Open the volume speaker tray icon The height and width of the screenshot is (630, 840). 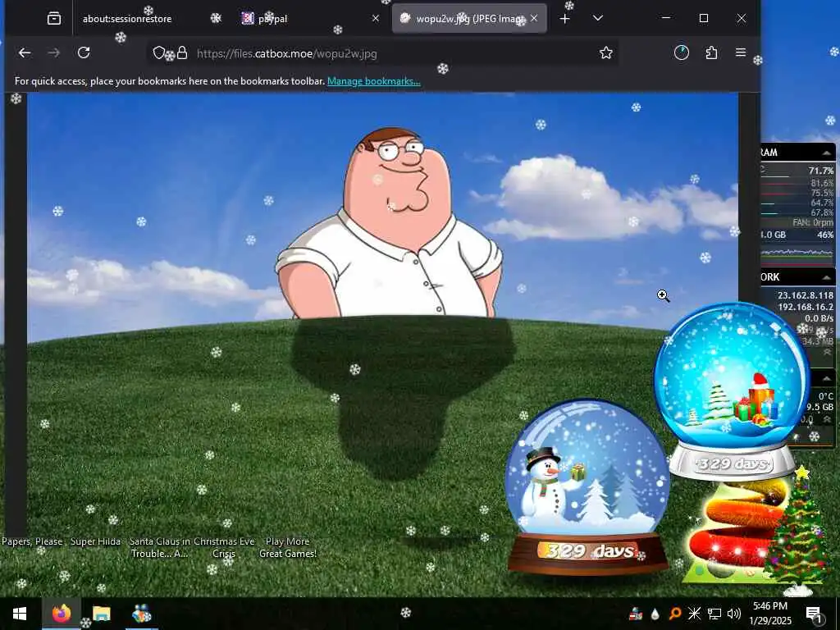pyautogui.click(x=734, y=614)
